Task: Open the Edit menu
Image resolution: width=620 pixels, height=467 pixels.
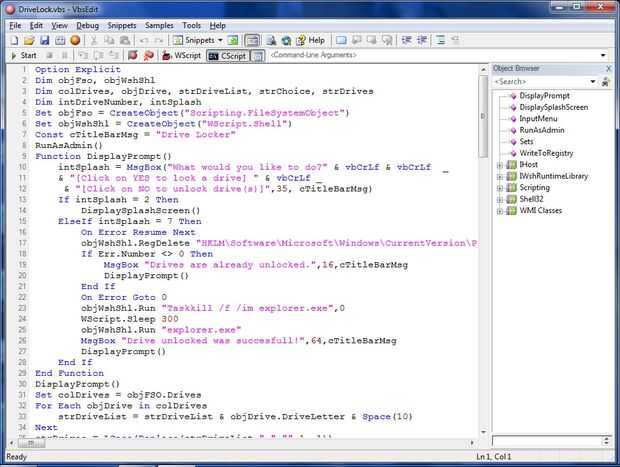Action: 36,25
